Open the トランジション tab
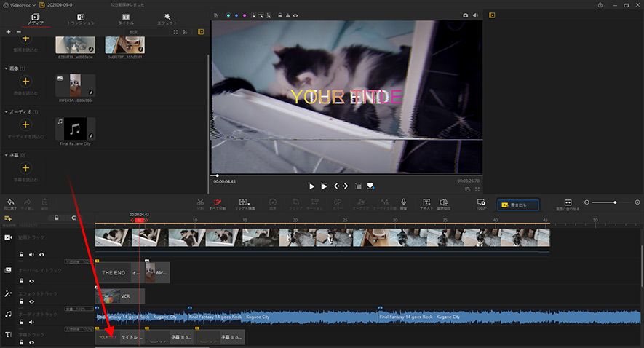The image size is (644, 348). pyautogui.click(x=81, y=19)
